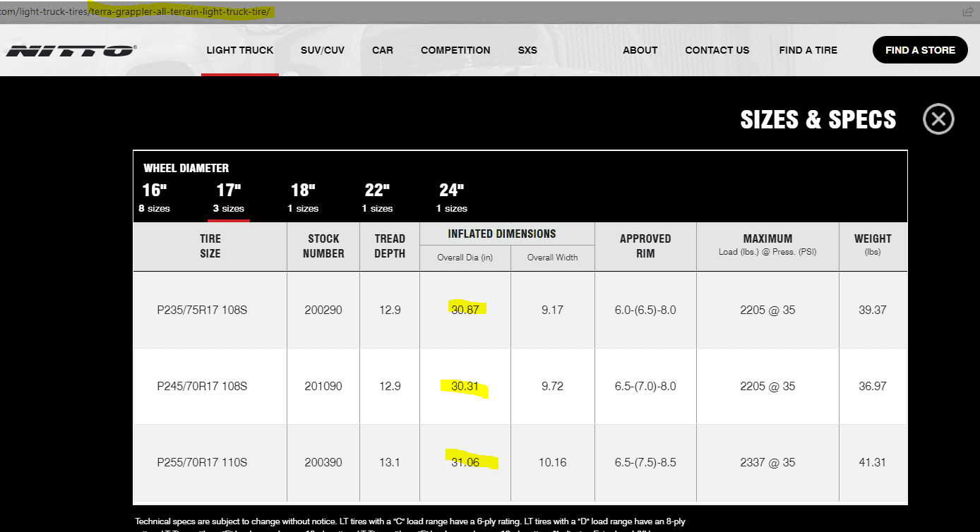Go to the About page
980x532 pixels.
pyautogui.click(x=640, y=50)
